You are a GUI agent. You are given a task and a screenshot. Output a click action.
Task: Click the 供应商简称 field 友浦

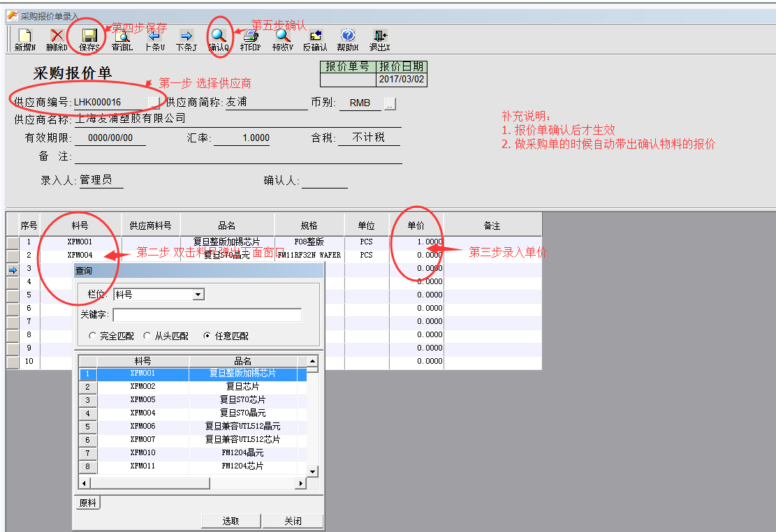pos(267,103)
